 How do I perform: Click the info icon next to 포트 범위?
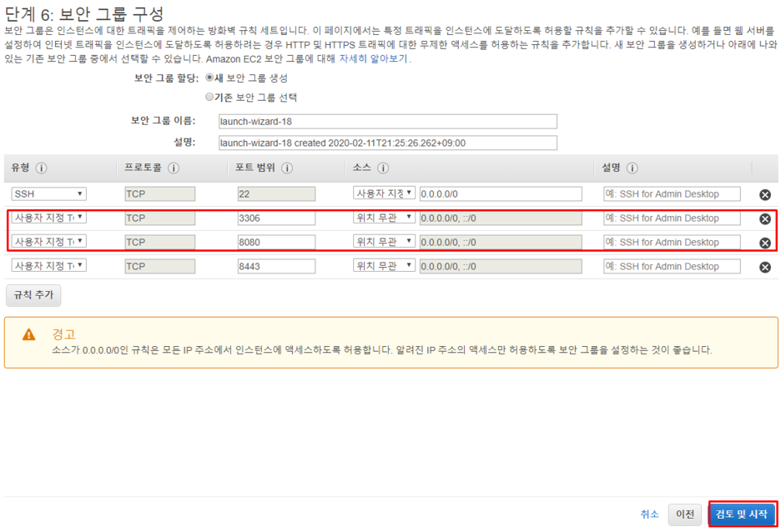pos(287,168)
